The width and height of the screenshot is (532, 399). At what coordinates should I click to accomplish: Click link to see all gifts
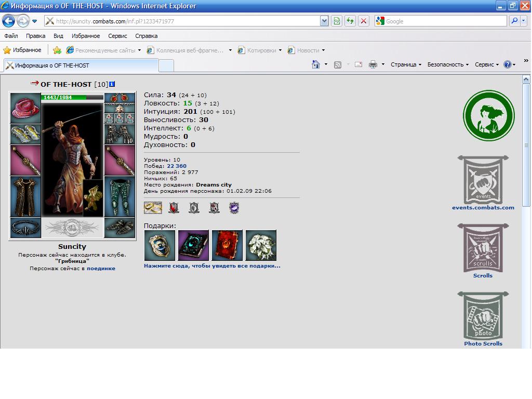212,265
